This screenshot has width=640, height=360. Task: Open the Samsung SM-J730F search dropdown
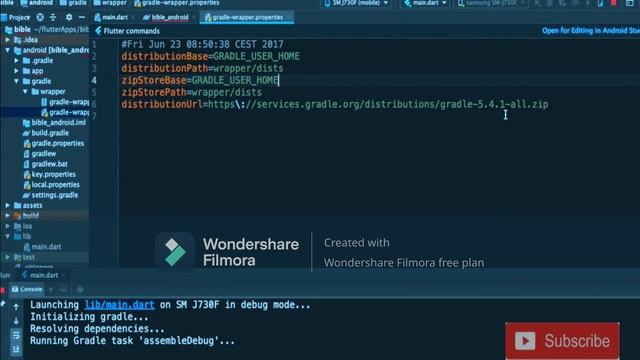coord(491,3)
